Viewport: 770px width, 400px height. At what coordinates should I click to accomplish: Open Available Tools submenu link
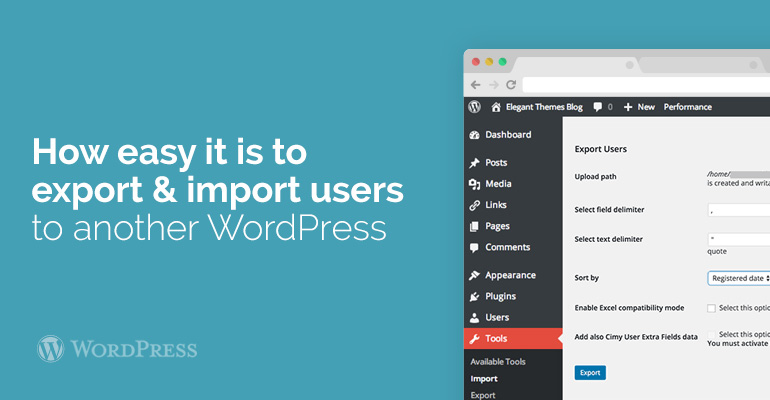498,362
